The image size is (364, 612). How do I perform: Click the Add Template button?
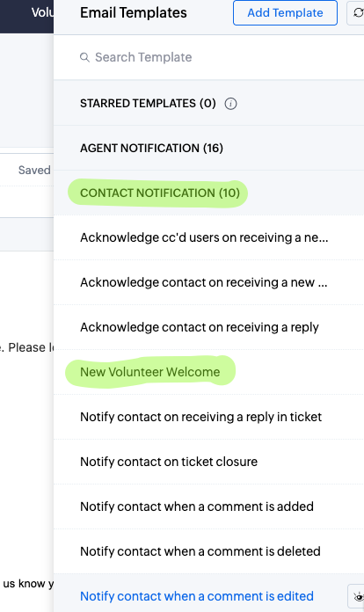tap(285, 13)
